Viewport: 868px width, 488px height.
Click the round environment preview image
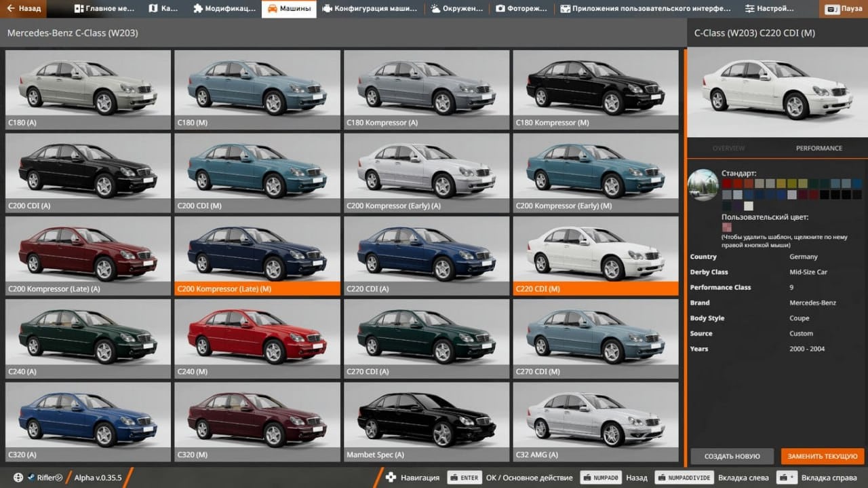[703, 185]
